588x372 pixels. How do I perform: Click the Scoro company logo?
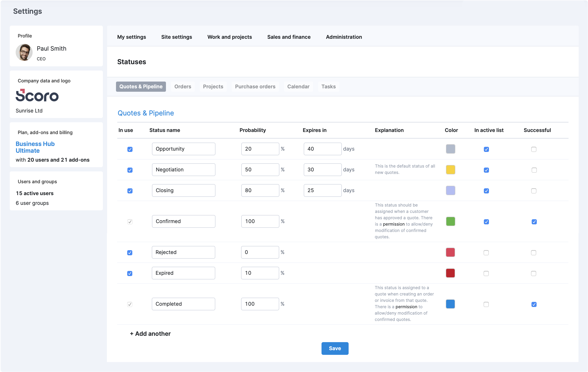pos(37,95)
